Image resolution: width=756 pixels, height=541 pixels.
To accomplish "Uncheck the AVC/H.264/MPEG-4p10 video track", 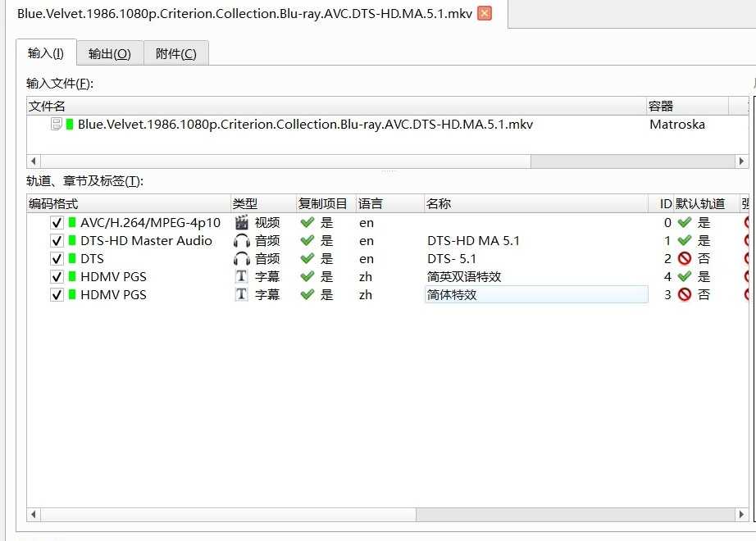I will [x=57, y=223].
